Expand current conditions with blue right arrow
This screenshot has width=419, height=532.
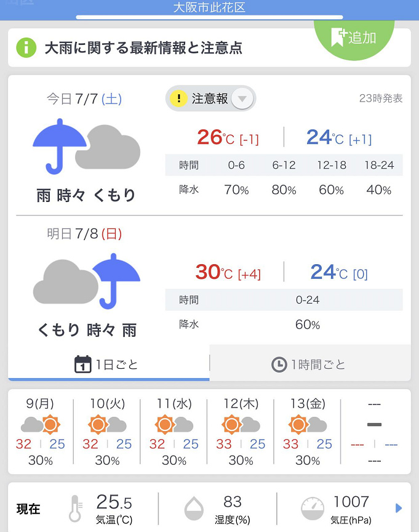pos(398,508)
